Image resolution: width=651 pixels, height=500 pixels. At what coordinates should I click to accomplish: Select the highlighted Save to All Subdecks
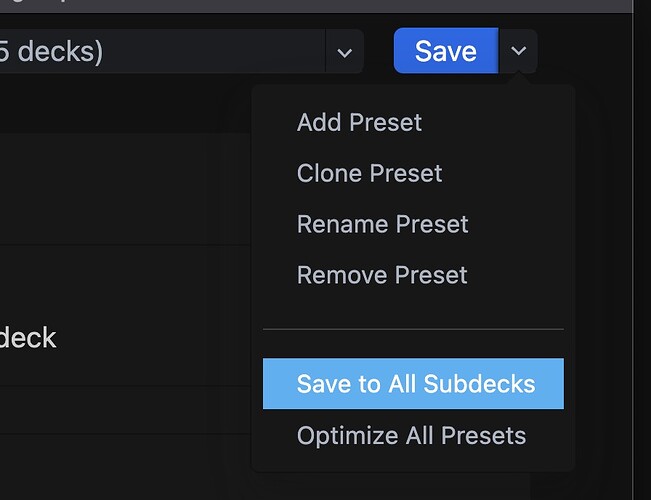(414, 384)
